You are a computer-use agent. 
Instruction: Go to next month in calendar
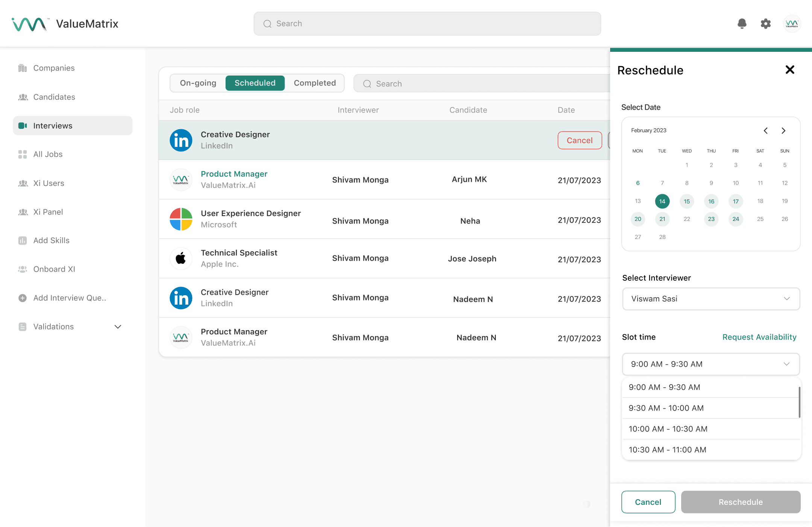783,130
